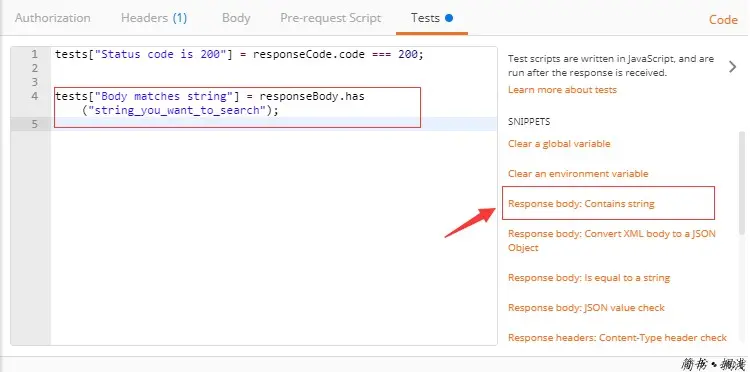The width and height of the screenshot is (750, 372).
Task: Open the Body tab
Action: click(236, 18)
